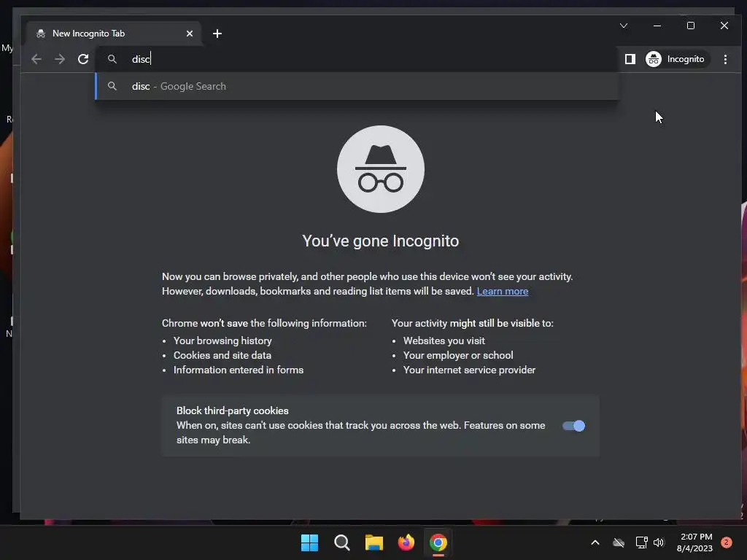Maximize the Chrome window
The image size is (747, 560).
691,26
